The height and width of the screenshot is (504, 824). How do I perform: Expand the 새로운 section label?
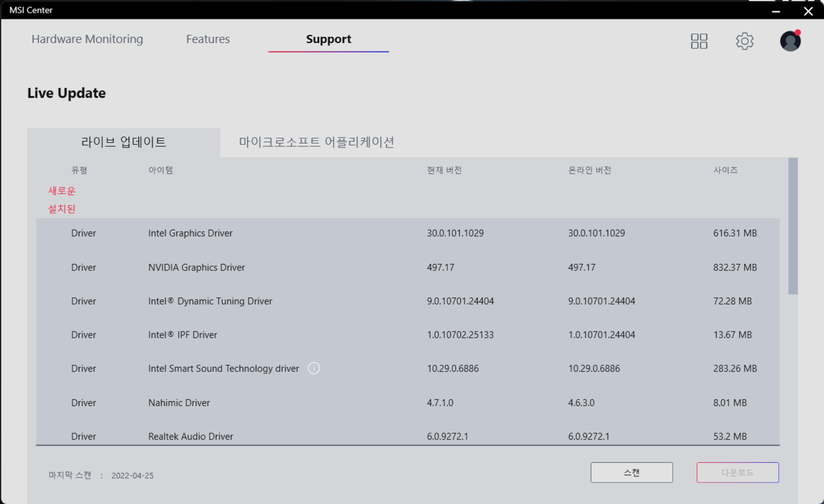(x=62, y=191)
